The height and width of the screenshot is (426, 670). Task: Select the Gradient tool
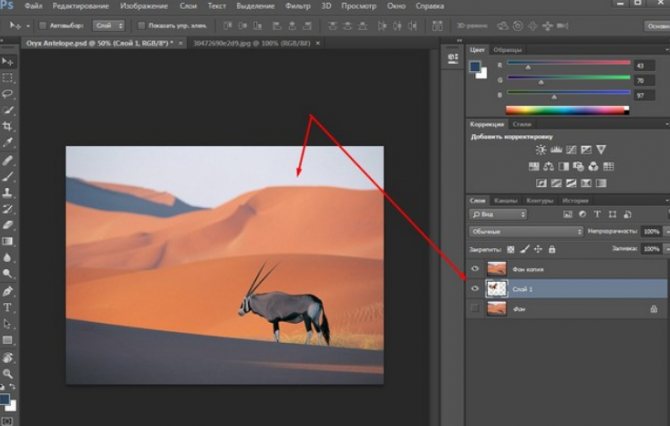(7, 241)
